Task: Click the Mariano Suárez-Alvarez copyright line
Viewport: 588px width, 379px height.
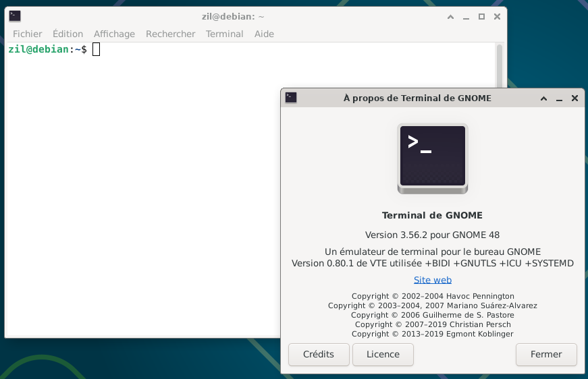Action: coord(433,305)
